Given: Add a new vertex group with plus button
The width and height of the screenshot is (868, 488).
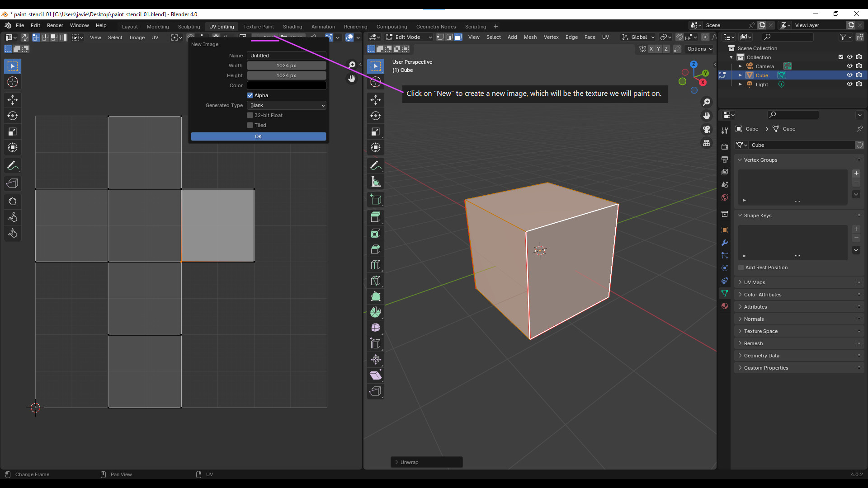Looking at the screenshot, I should [856, 174].
